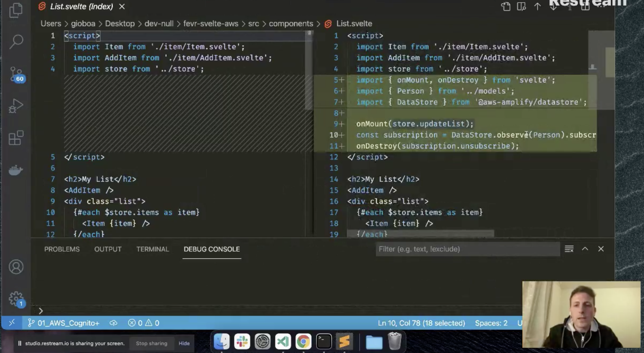The image size is (644, 353).
Task: Switch to the PROBLEMS tab
Action: pyautogui.click(x=62, y=249)
